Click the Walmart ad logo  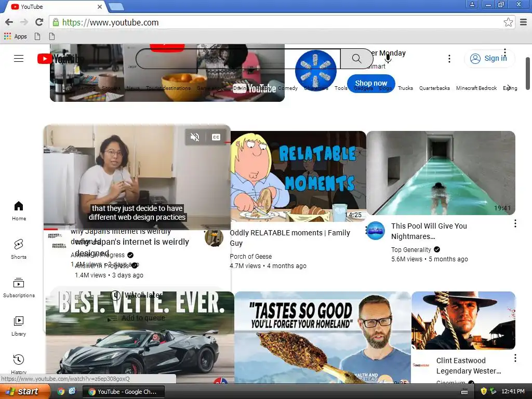[315, 71]
